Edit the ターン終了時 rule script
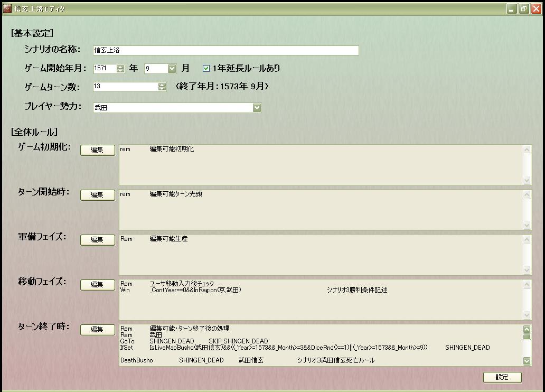Image resolution: width=545 pixels, height=392 pixels. click(x=97, y=330)
